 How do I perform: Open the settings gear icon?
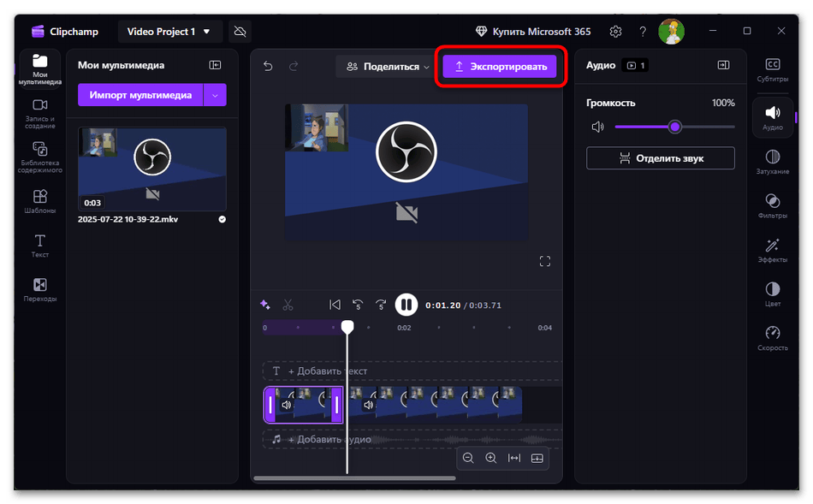click(615, 32)
